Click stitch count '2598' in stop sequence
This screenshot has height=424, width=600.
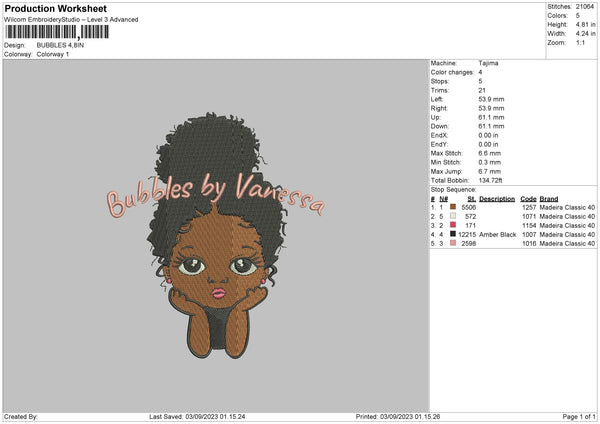click(469, 243)
